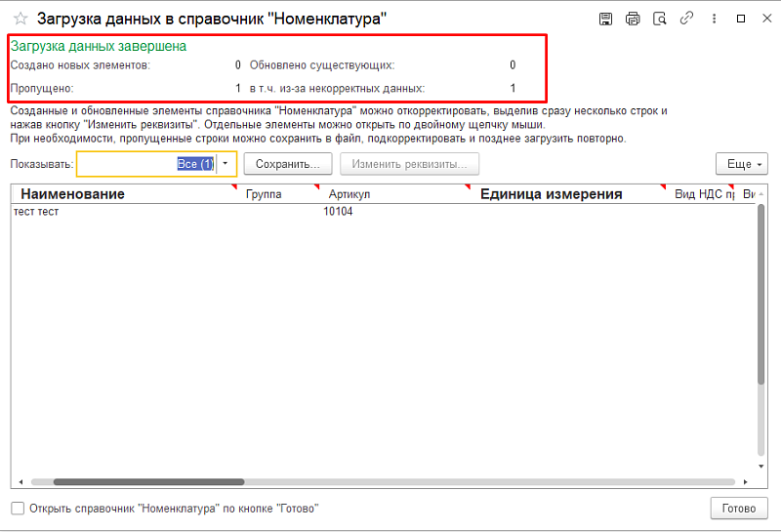Click the 'Группа' column header
This screenshot has width=781, height=532.
(265, 194)
